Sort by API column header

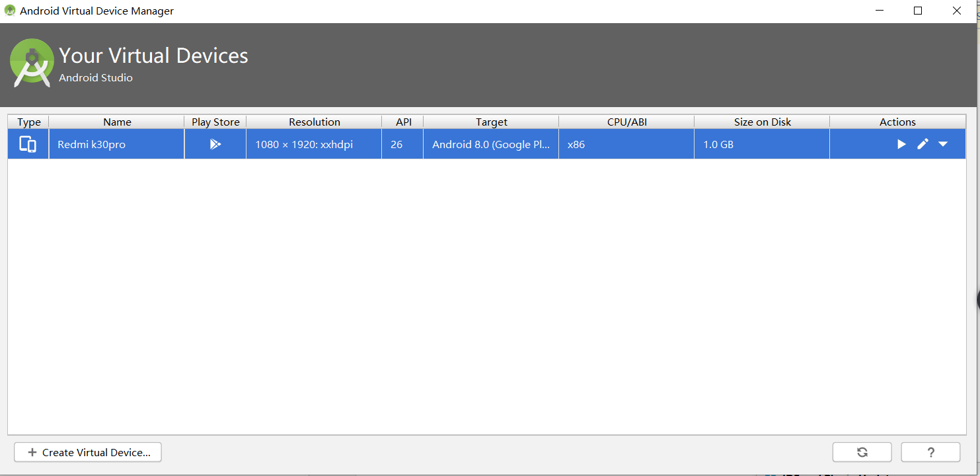(x=403, y=122)
